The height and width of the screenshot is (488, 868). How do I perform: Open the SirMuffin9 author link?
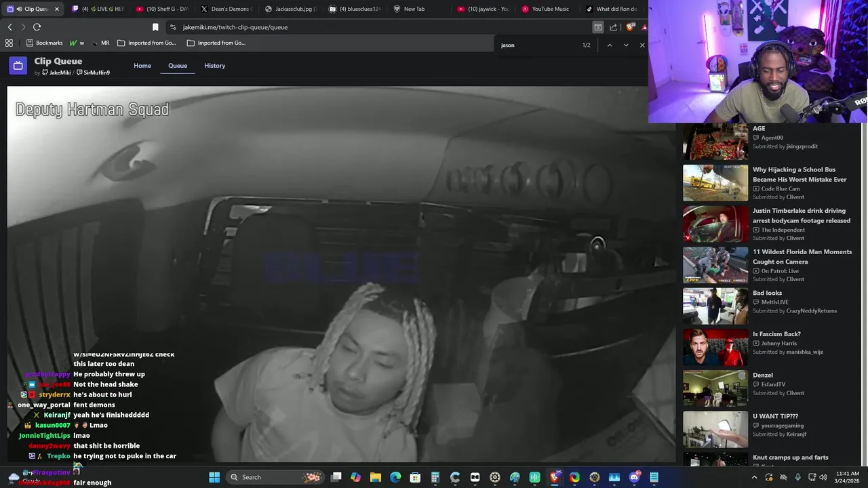pos(93,73)
